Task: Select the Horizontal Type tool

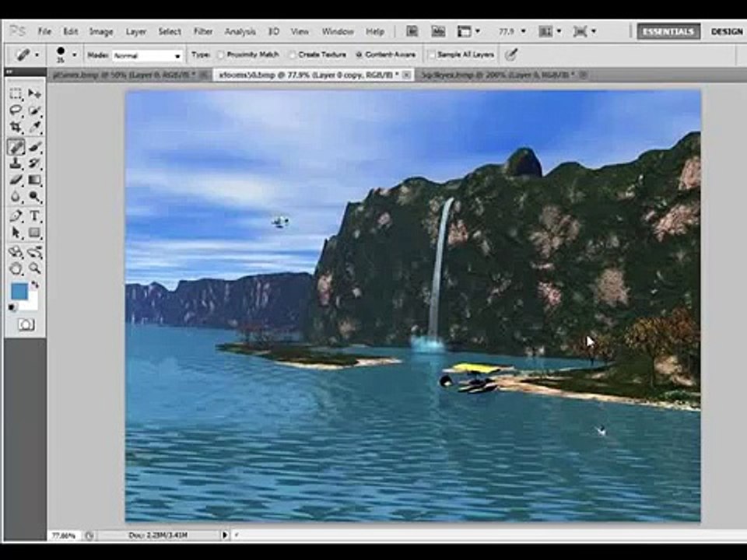Action: pyautogui.click(x=34, y=215)
